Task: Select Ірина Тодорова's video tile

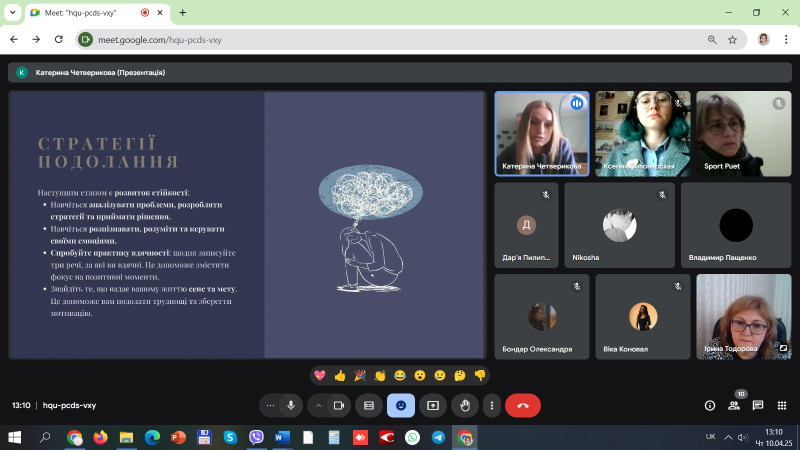Action: point(742,316)
